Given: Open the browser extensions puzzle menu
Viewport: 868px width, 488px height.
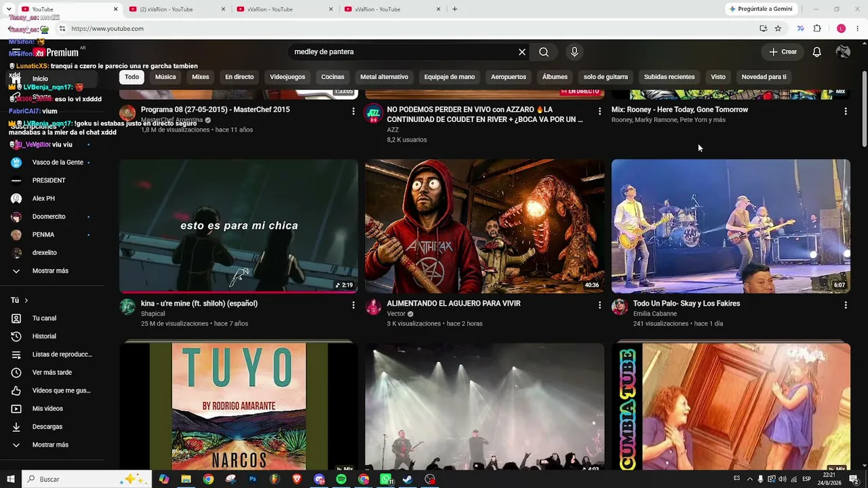Looking at the screenshot, I should pyautogui.click(x=817, y=28).
